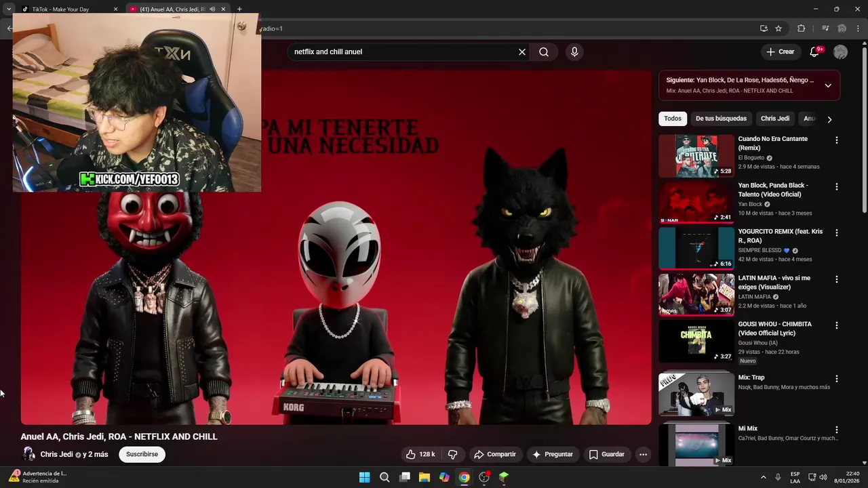Open Yan Block Talento video thumbnail

[x=696, y=202]
